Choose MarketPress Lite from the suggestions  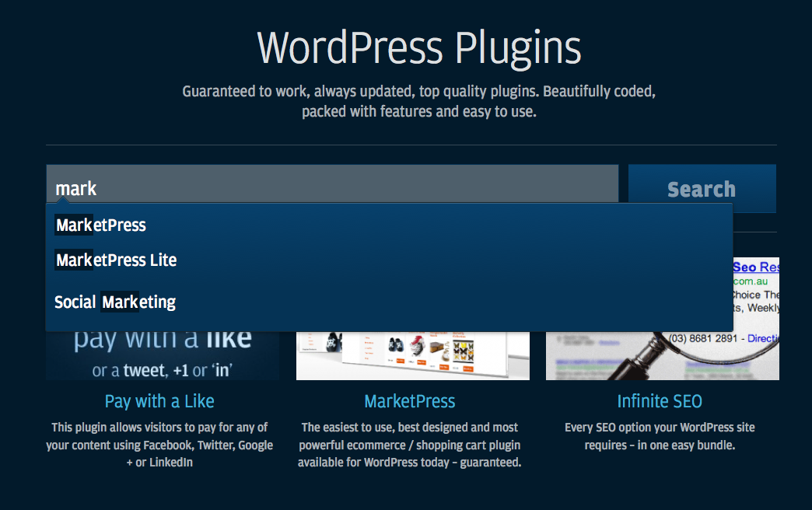[x=117, y=260]
